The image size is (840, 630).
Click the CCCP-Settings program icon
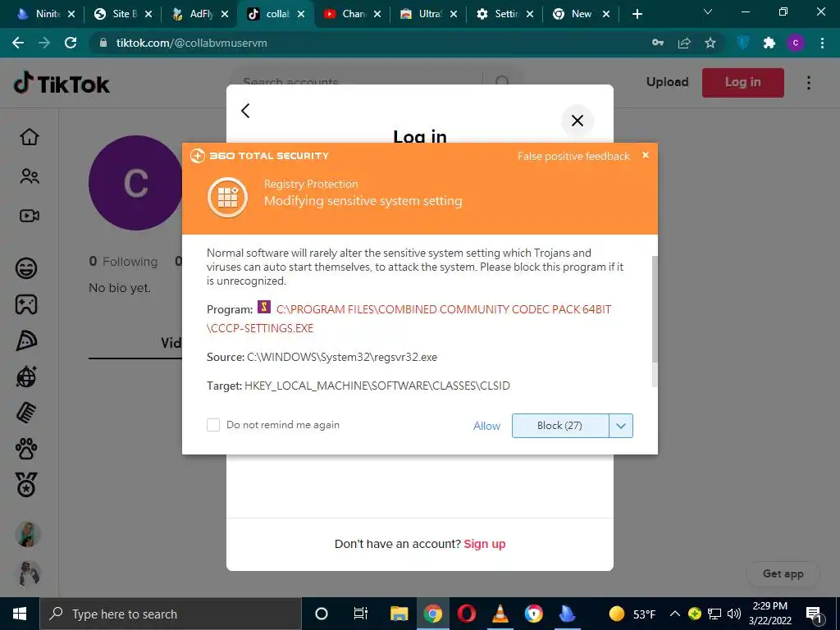coord(263,307)
